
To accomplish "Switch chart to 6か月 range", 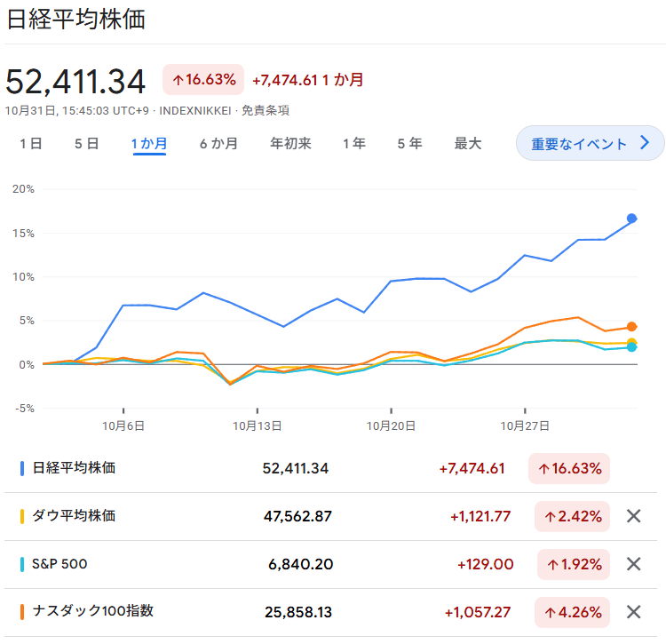I will 218,144.
